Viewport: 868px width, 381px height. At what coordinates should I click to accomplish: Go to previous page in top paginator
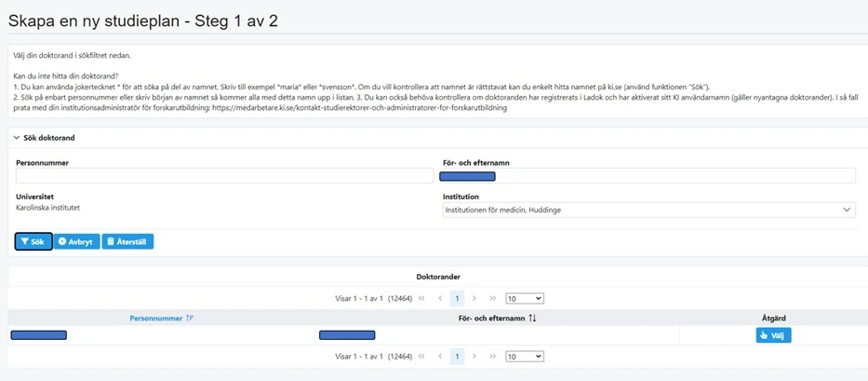pyautogui.click(x=440, y=298)
